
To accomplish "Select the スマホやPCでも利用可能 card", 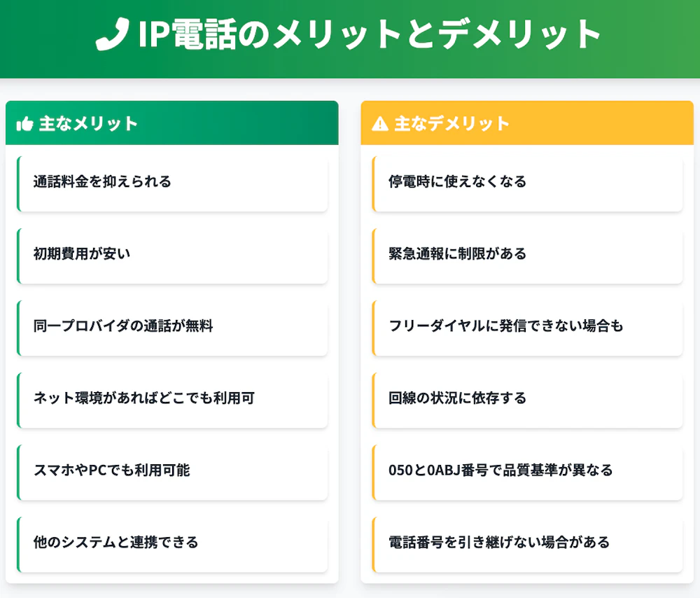I will click(172, 471).
